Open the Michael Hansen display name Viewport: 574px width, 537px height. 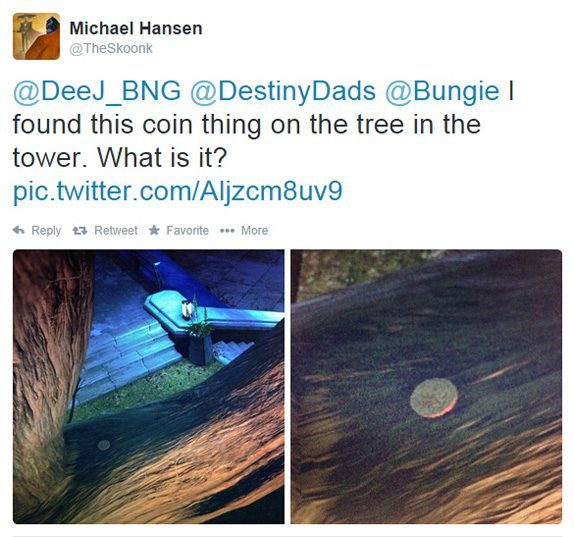click(x=136, y=29)
